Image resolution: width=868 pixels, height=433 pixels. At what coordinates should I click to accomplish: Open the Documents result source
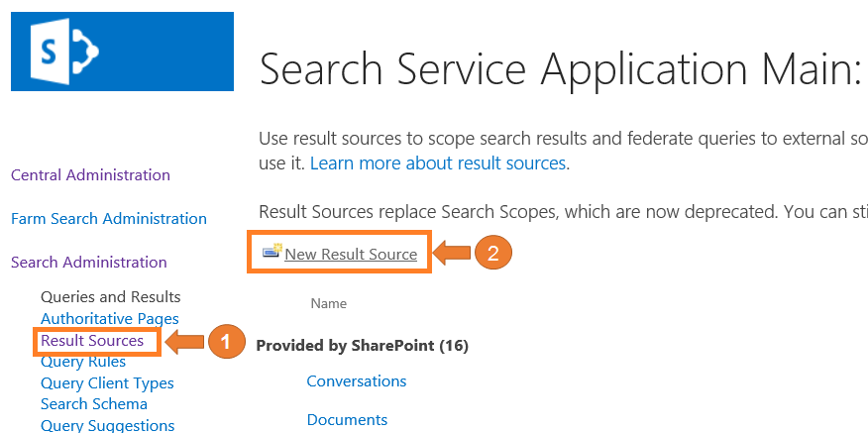(347, 420)
